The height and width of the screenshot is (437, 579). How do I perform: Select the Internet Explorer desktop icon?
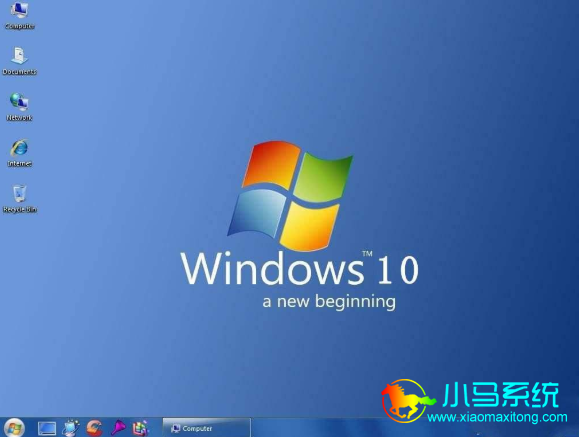[x=19, y=153]
